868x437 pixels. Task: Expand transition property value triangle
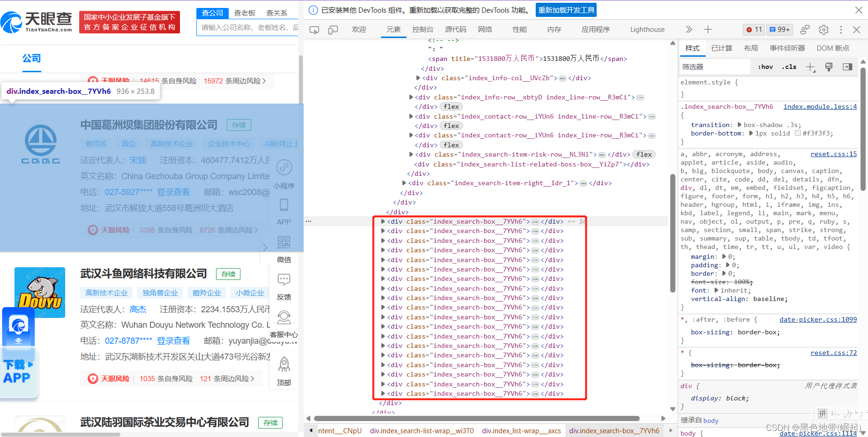[740, 125]
